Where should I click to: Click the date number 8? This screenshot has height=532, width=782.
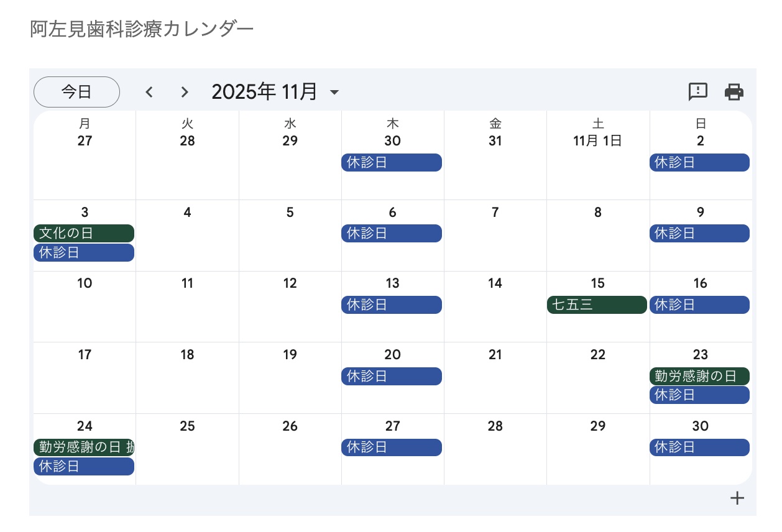tap(597, 213)
